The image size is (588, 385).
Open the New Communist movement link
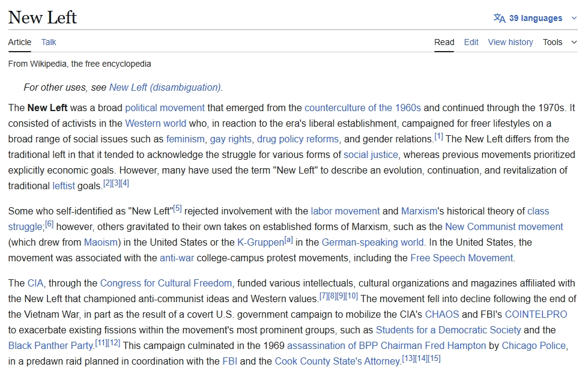[504, 227]
